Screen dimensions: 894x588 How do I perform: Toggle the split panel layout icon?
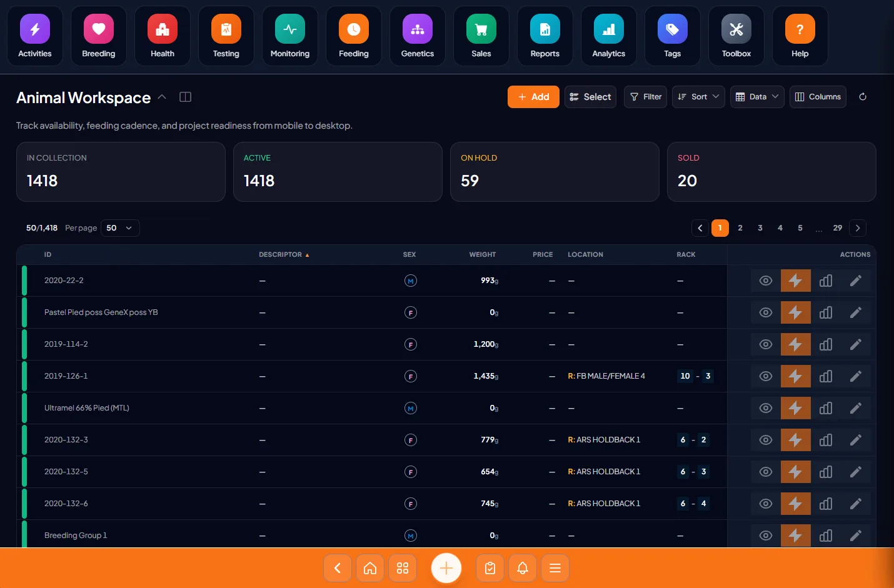point(185,97)
